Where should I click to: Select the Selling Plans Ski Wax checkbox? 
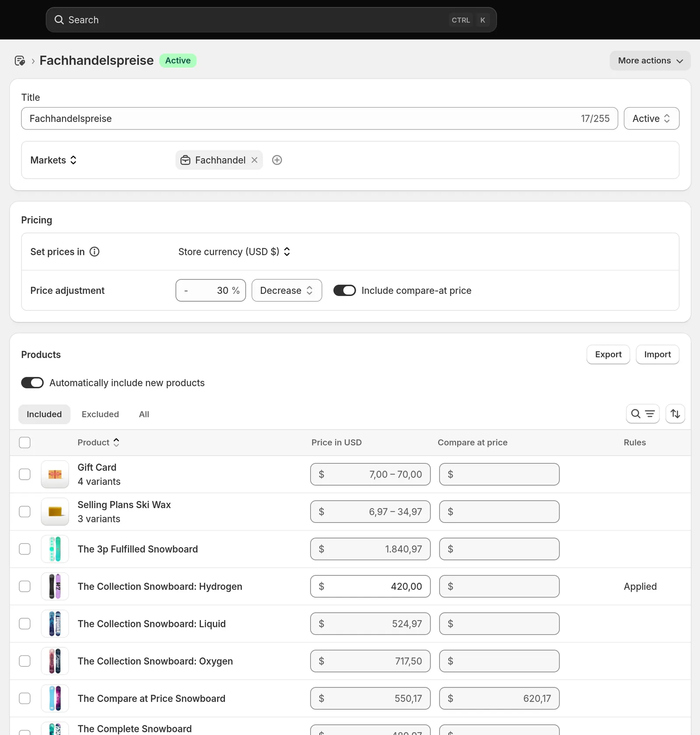pos(25,512)
